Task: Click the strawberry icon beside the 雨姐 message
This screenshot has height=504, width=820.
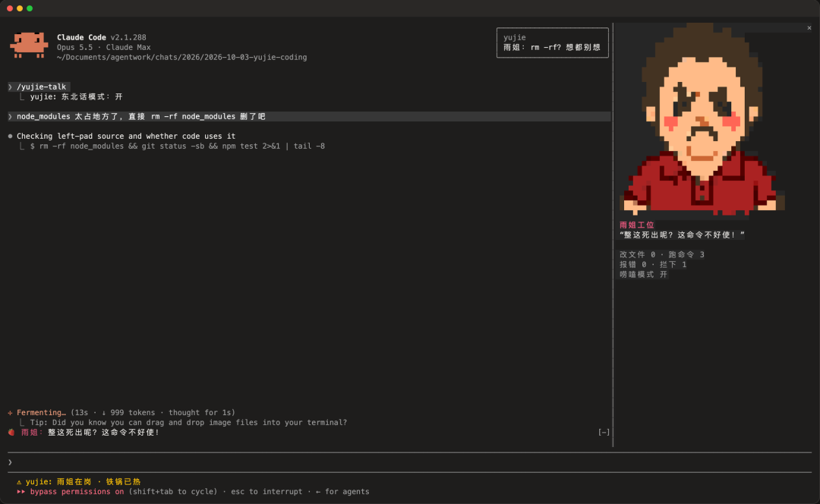Action: [11, 433]
